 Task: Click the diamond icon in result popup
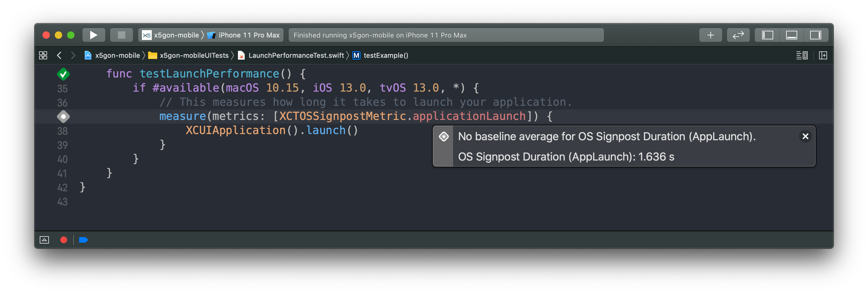444,137
